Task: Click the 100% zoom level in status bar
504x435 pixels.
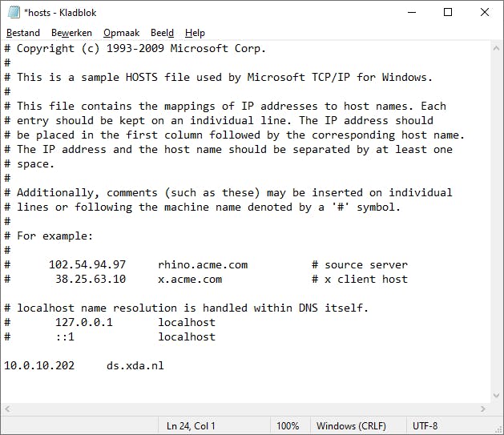Action: tap(289, 426)
